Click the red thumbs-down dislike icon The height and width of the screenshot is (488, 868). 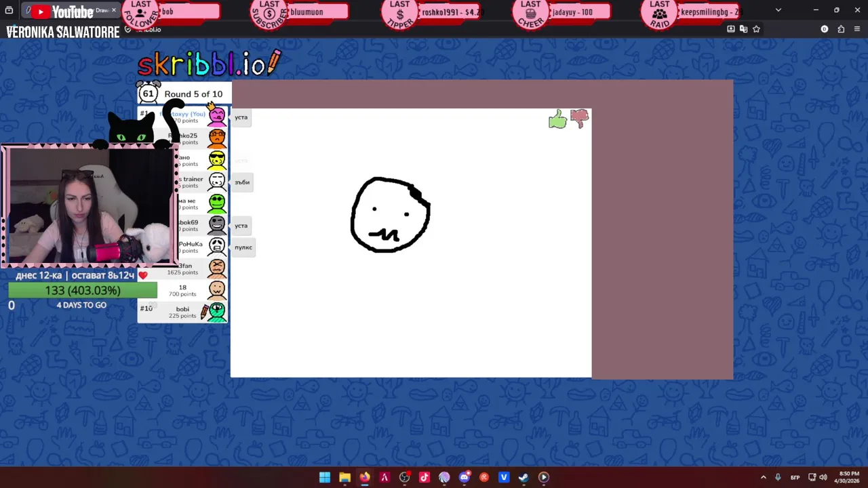point(580,119)
